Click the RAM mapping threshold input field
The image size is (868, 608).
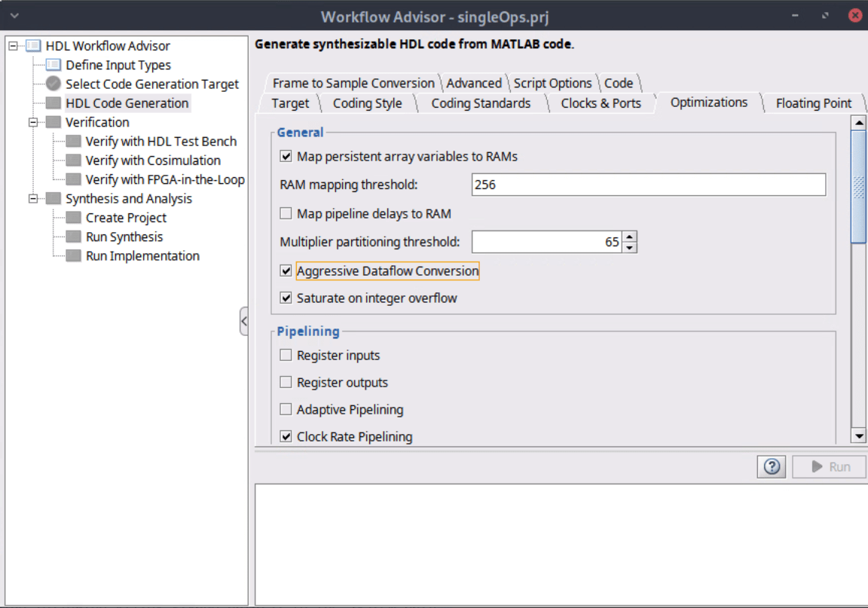pyautogui.click(x=648, y=185)
